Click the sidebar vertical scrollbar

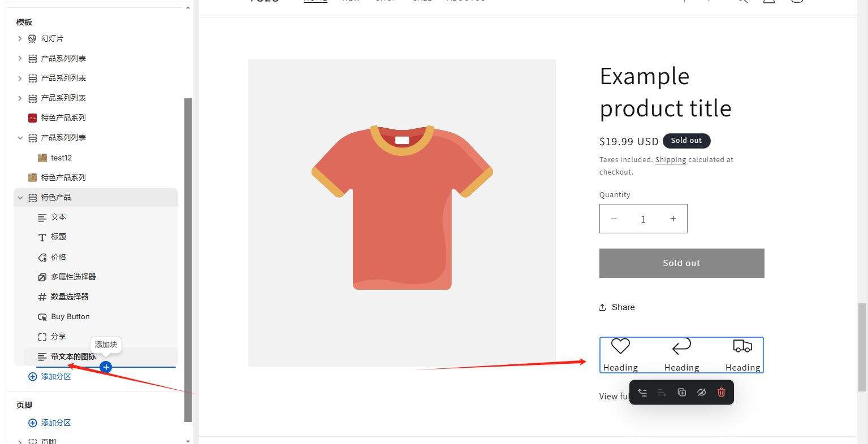188,260
